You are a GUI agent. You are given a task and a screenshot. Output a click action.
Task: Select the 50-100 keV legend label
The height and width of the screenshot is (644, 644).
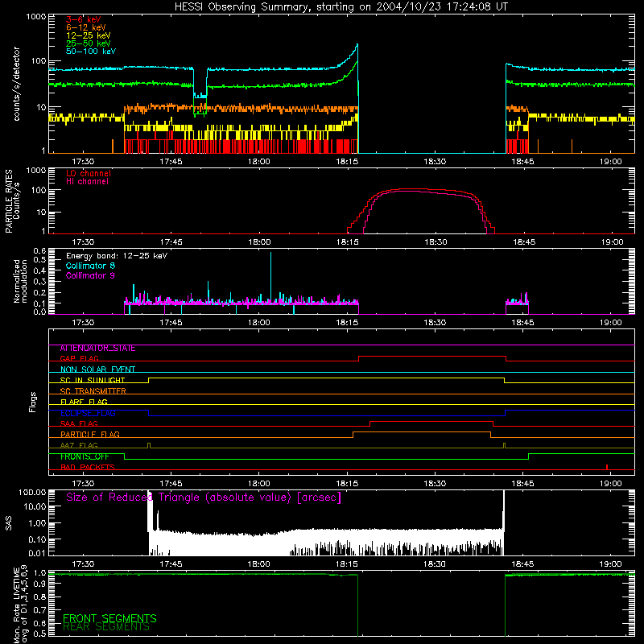pos(91,52)
